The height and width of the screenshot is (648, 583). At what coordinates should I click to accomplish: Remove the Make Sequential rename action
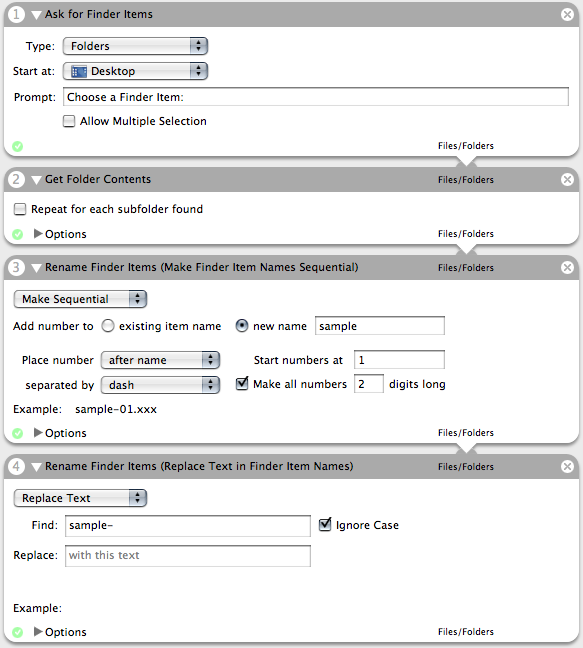(x=567, y=267)
